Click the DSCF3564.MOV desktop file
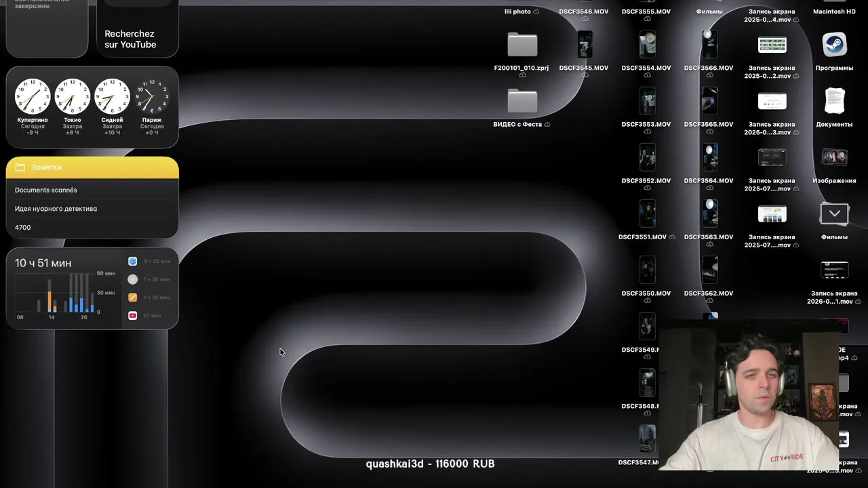Viewport: 868px width, 488px height. [709, 158]
